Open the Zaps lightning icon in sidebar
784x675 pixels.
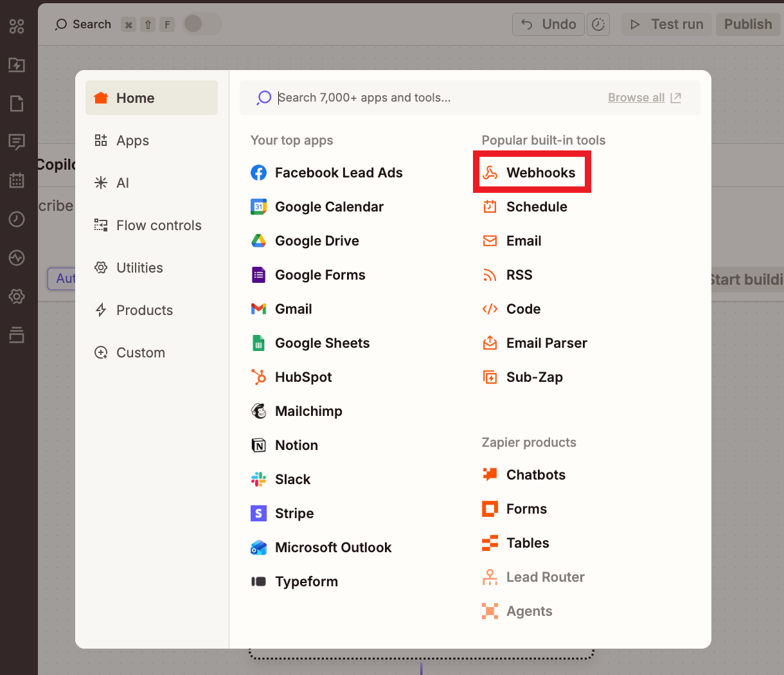click(17, 65)
